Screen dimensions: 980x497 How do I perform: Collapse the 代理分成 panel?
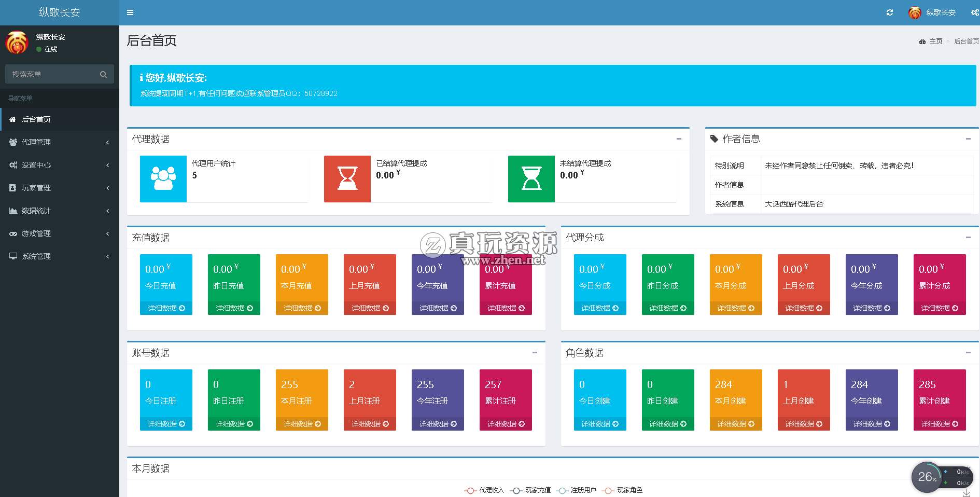968,237
